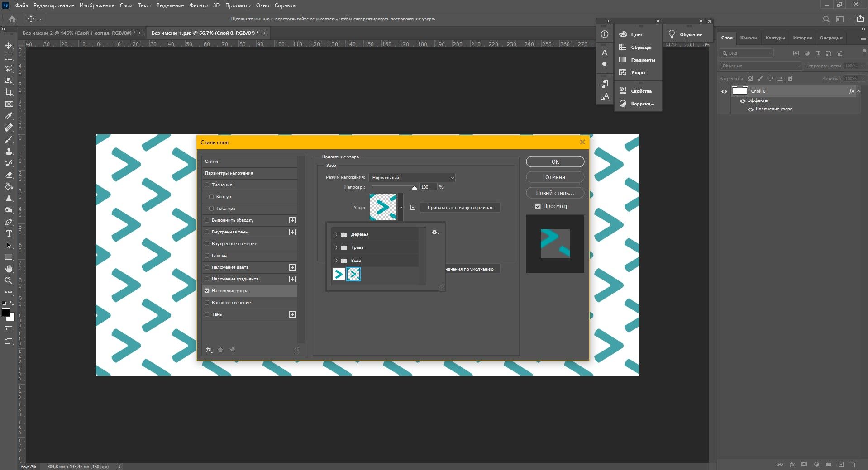868x470 pixels.
Task: Select the Hand tool
Action: coord(9,269)
